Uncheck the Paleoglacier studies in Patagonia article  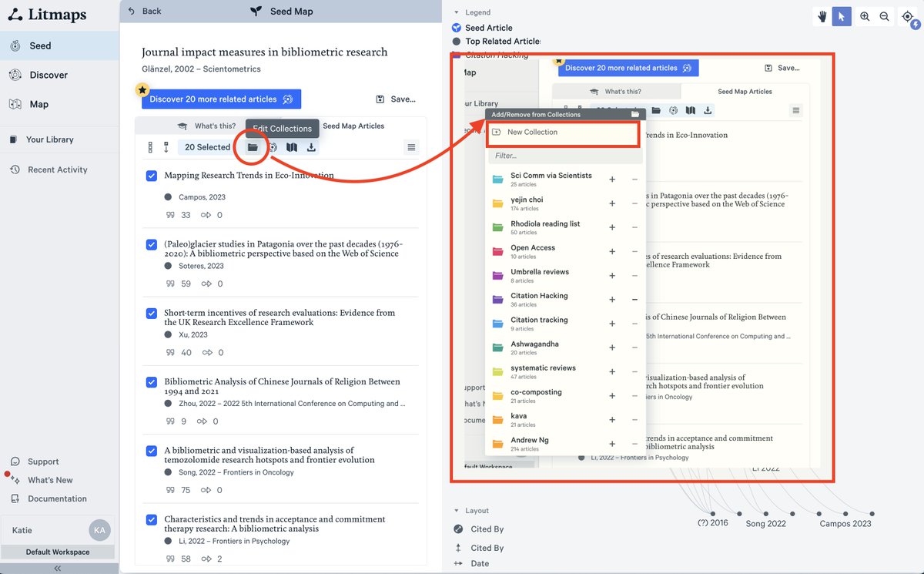[152, 245]
